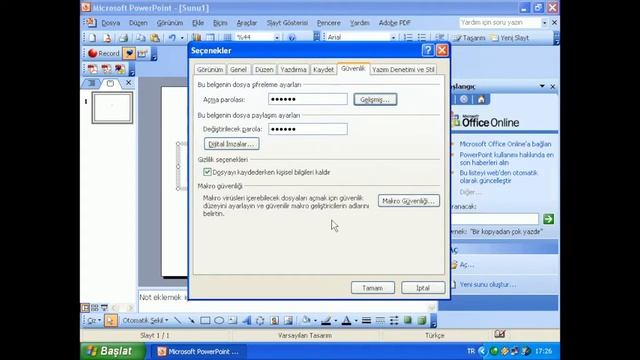640x360 pixels.
Task: Open the task pane title dropdown arrow
Action: (x=542, y=86)
